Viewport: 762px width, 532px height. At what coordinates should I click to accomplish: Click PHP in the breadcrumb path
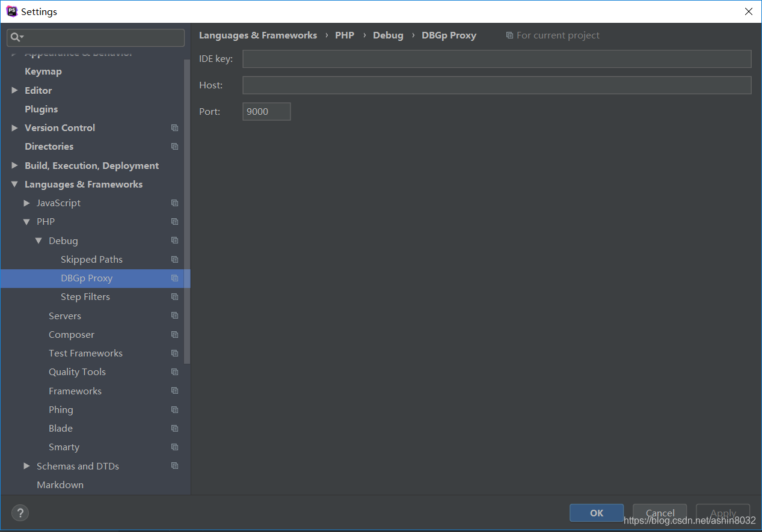pyautogui.click(x=345, y=35)
